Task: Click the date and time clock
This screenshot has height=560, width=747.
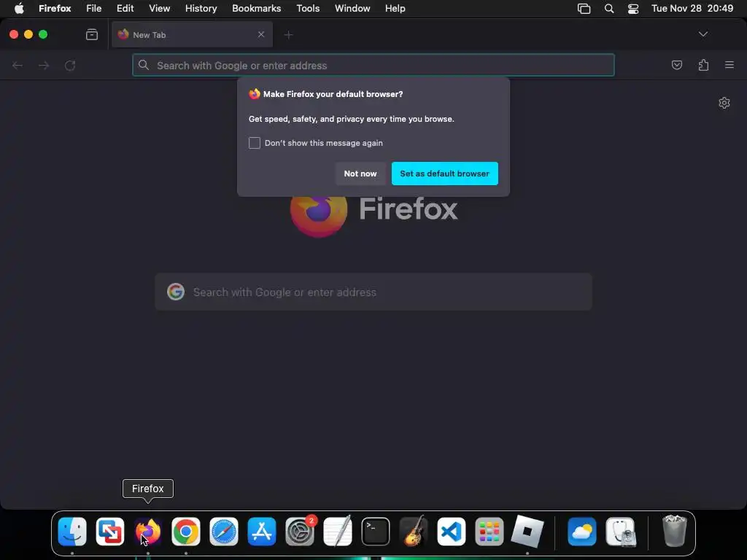Action: pyautogui.click(x=692, y=9)
